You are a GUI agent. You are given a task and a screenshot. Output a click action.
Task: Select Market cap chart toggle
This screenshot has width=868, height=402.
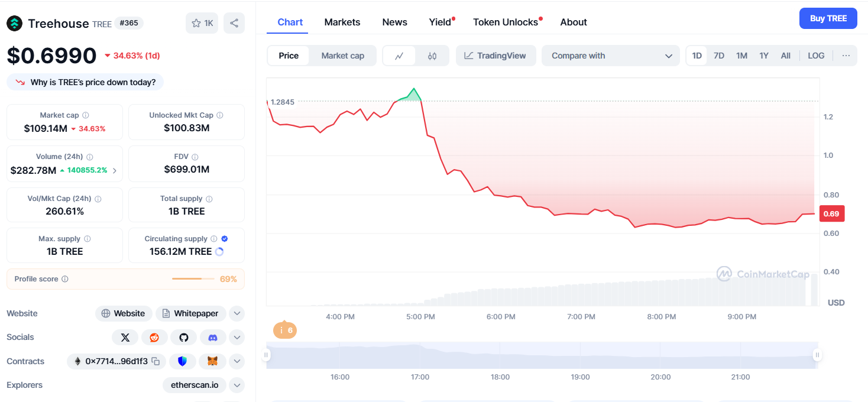pos(343,56)
